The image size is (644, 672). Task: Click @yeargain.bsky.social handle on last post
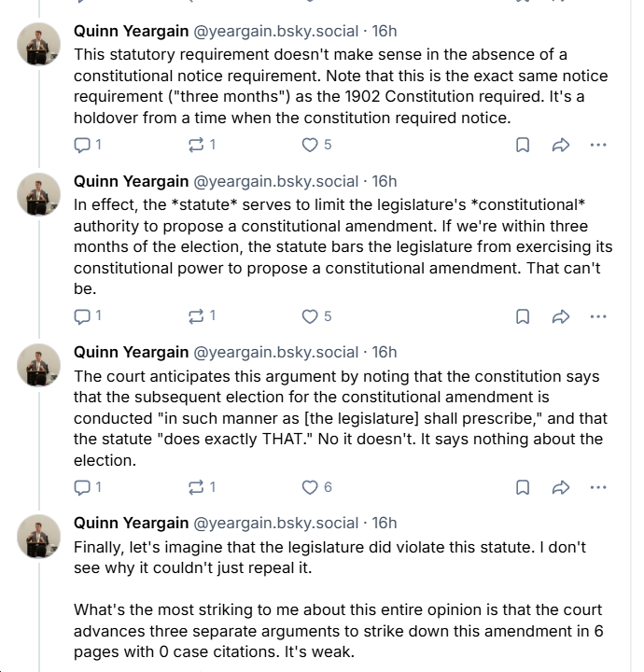tap(275, 523)
